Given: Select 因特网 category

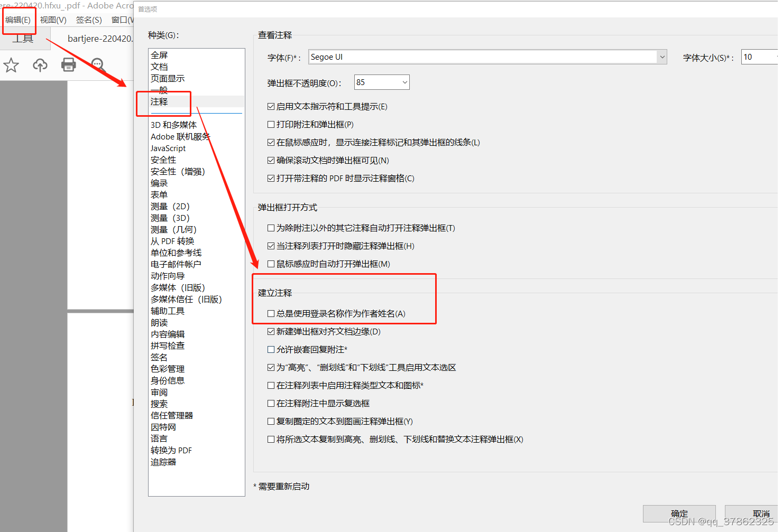Looking at the screenshot, I should point(163,427).
